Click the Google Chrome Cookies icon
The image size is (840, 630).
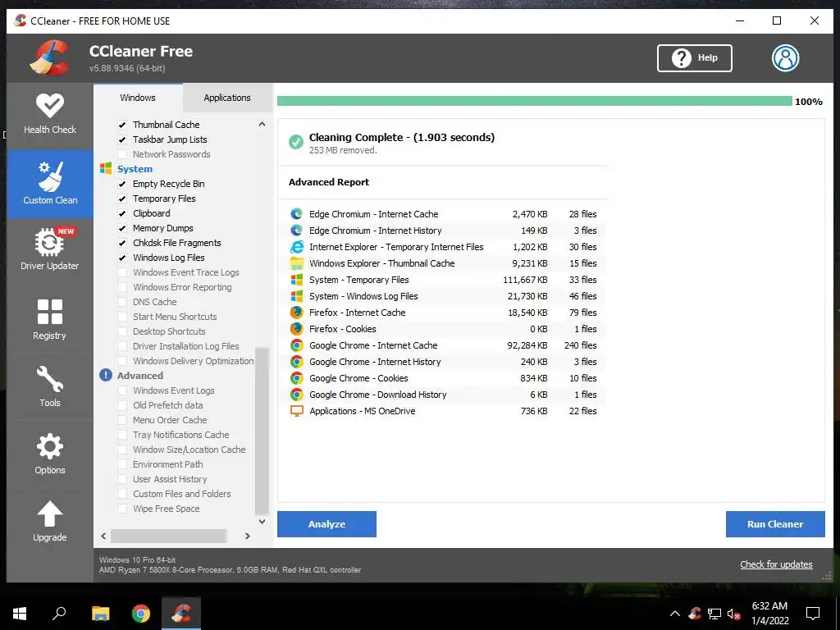pos(296,378)
